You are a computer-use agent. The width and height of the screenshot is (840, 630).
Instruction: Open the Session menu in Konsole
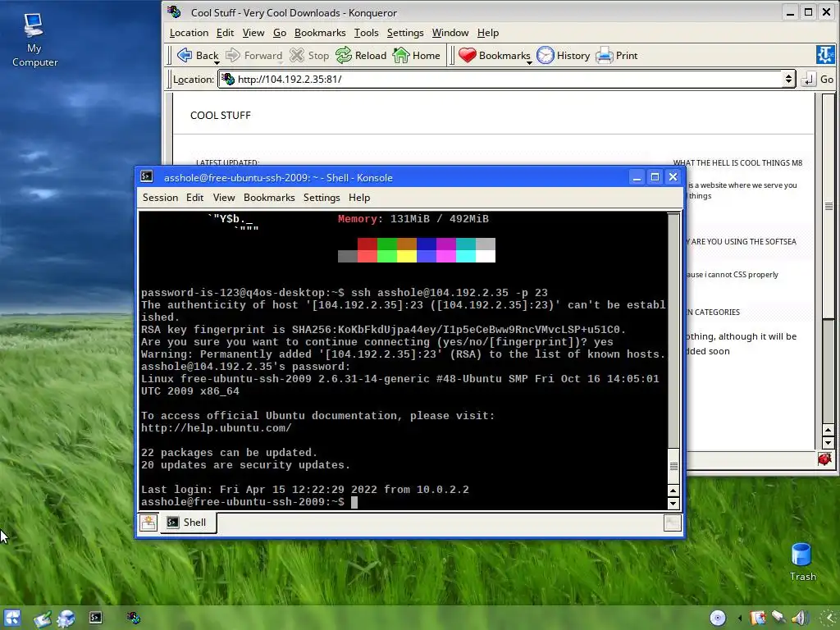click(160, 198)
